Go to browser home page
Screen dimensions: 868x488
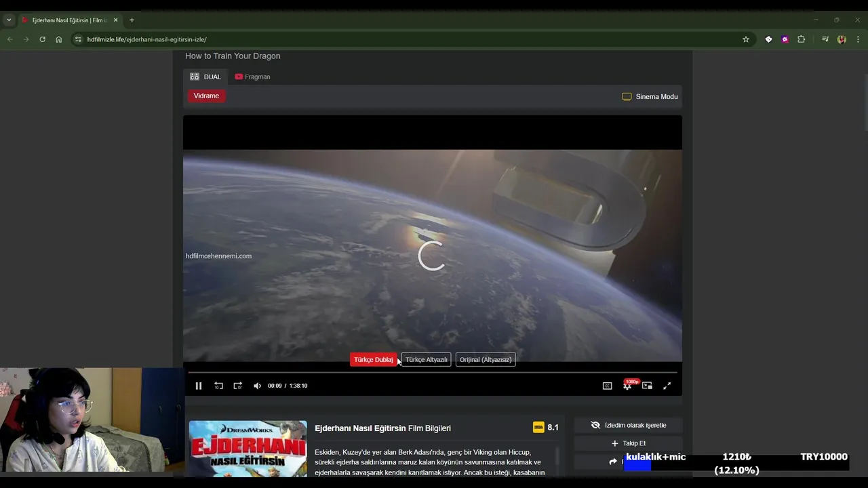pos(58,39)
